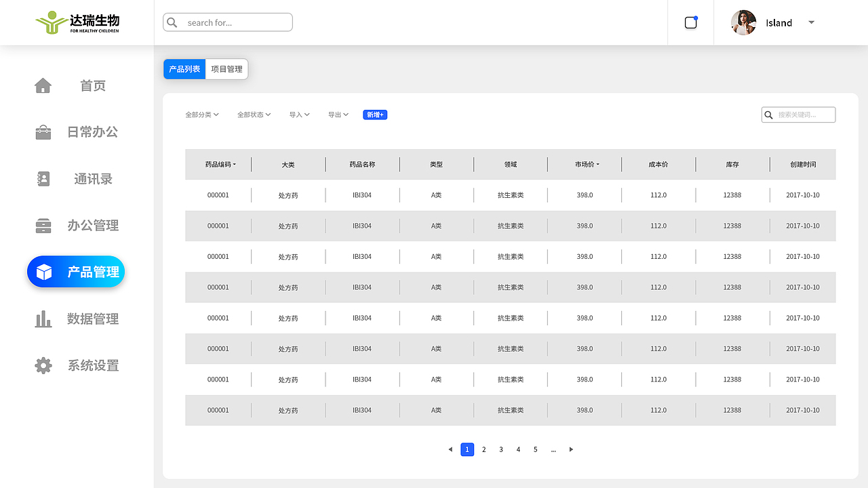Click the 类型 column header
The width and height of the screenshot is (868, 488).
pyautogui.click(x=436, y=165)
